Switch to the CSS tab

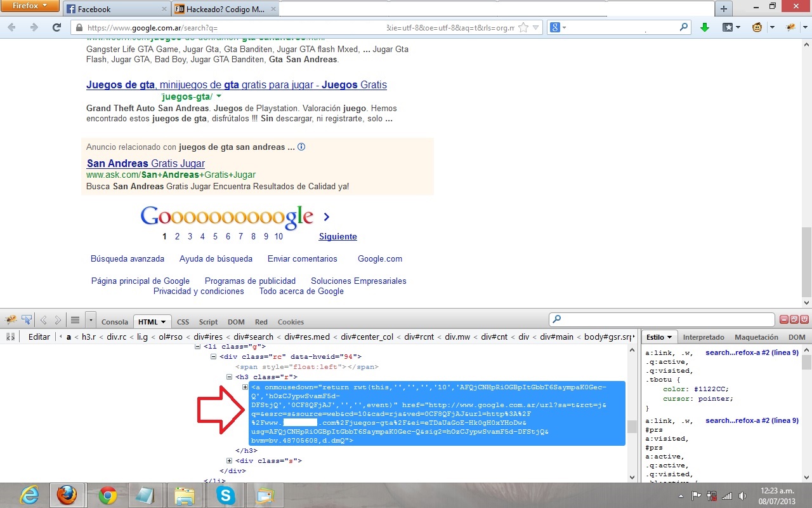tap(183, 322)
